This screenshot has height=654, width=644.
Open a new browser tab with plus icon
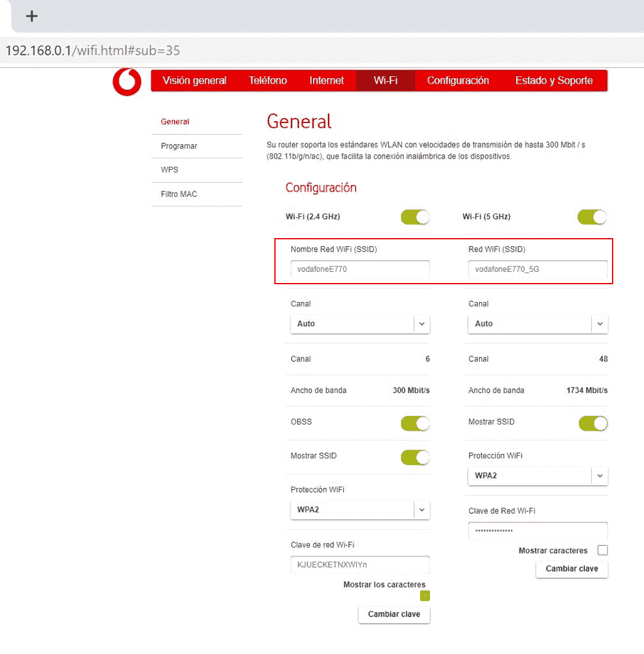pos(32,17)
